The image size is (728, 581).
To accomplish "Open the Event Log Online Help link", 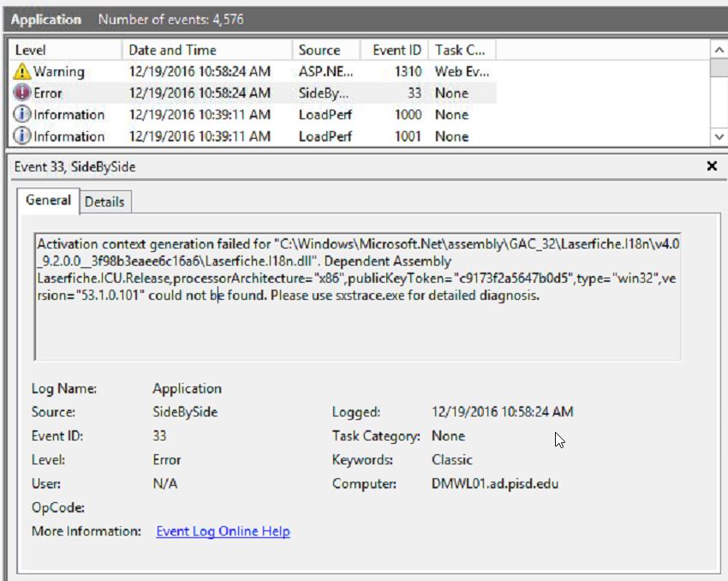I will [223, 531].
